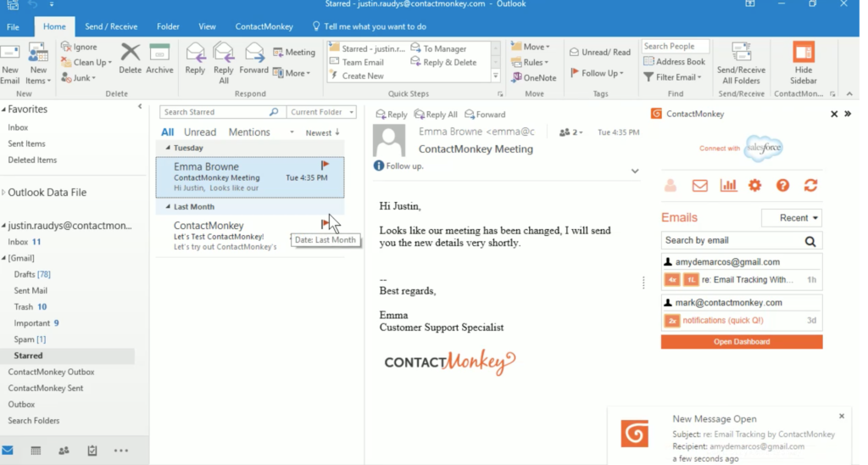This screenshot has width=868, height=465.
Task: Click the Search Starred box
Action: (223, 112)
